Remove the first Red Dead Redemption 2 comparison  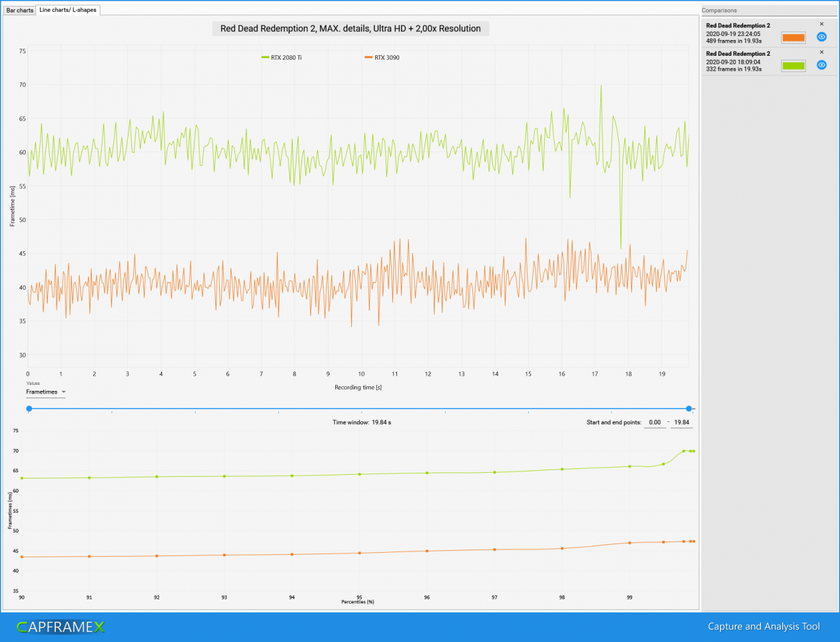[x=822, y=24]
